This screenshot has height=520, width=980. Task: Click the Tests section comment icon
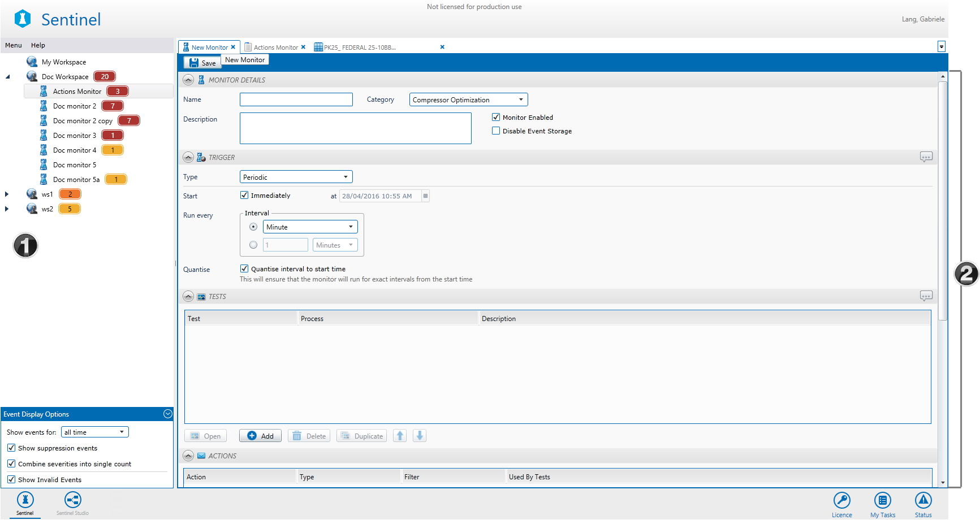click(x=926, y=296)
